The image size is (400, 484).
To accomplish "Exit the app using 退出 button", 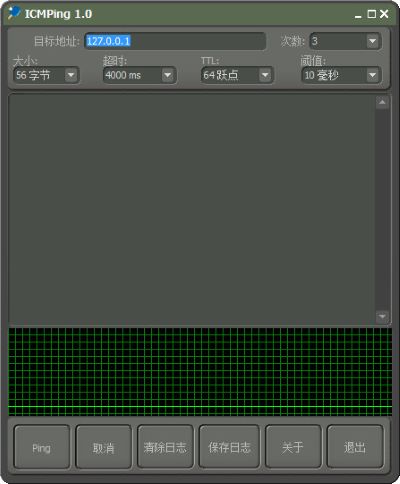I will (355, 447).
